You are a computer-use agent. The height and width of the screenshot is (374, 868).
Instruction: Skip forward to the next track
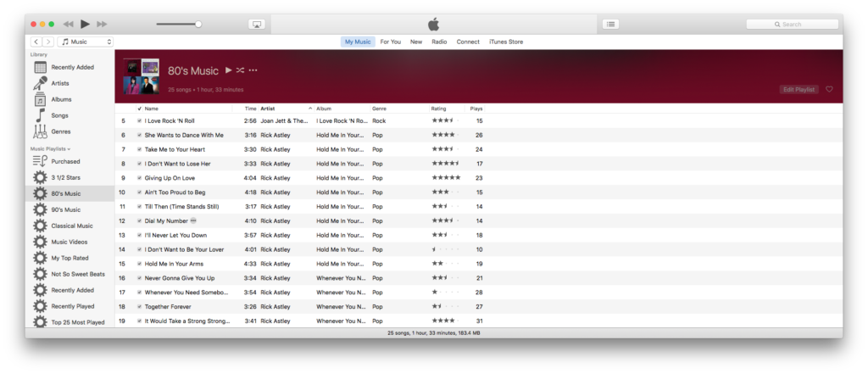click(x=102, y=25)
